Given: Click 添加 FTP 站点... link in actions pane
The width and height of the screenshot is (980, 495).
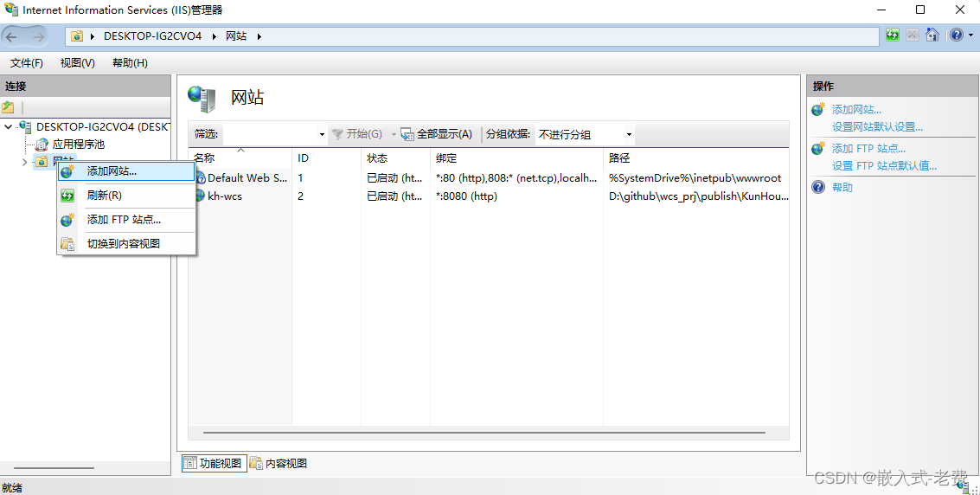Looking at the screenshot, I should tap(868, 148).
